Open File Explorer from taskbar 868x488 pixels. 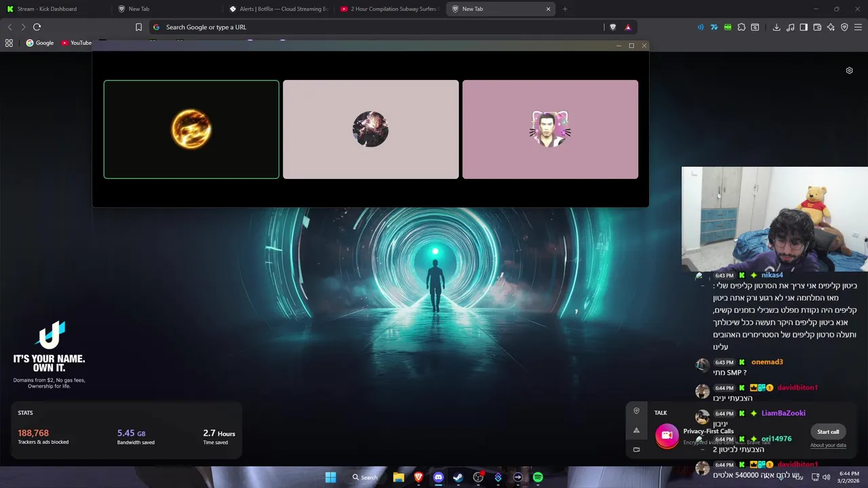pyautogui.click(x=399, y=477)
